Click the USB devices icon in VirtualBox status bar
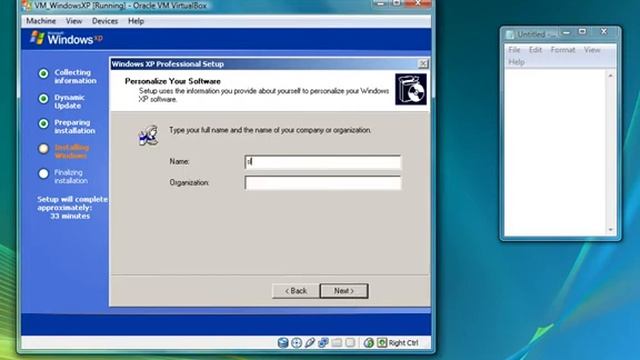640x360 pixels. click(310, 343)
